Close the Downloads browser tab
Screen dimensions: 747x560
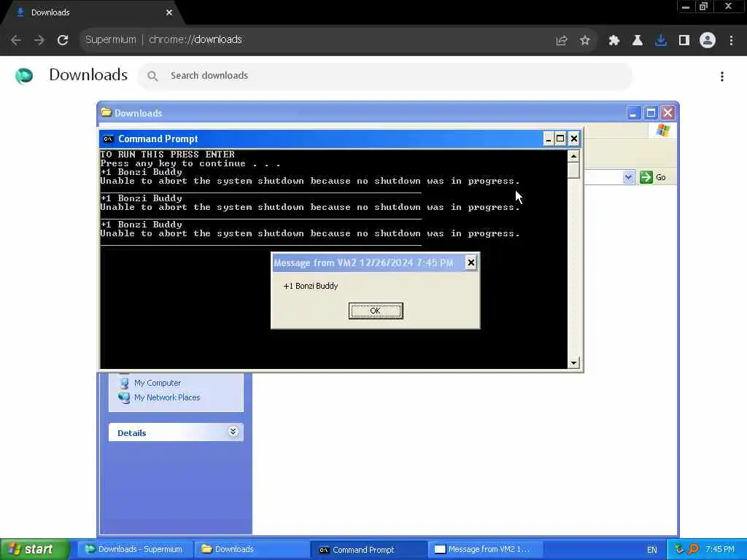pos(169,13)
